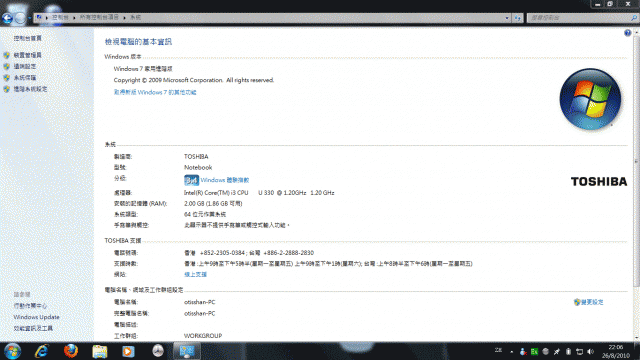Click the Back navigation arrow
The image size is (640, 360).
tap(7, 18)
